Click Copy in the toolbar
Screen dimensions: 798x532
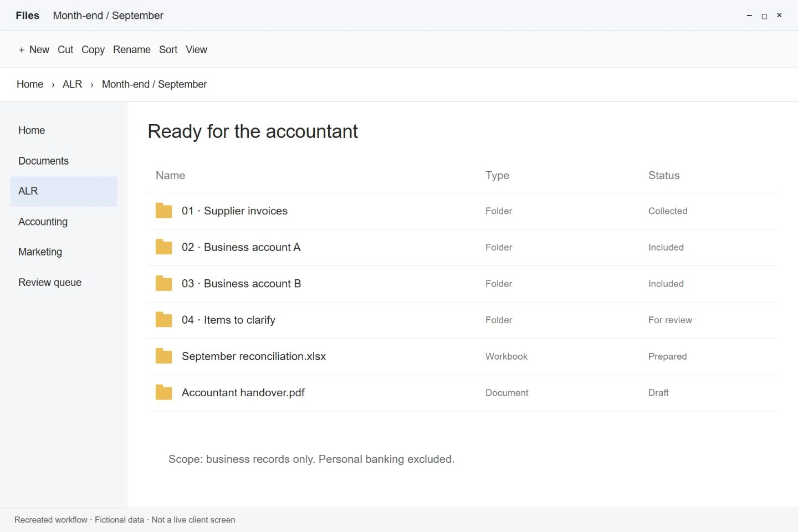tap(93, 49)
